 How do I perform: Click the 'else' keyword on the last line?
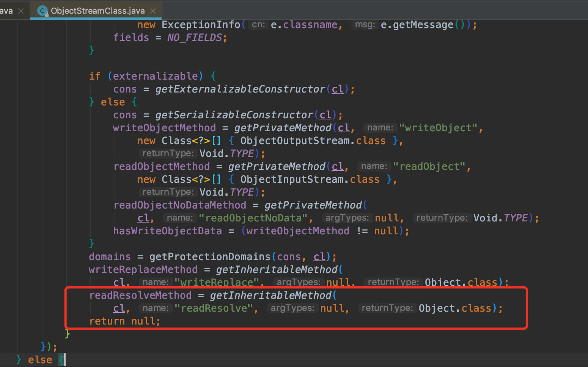click(x=40, y=360)
